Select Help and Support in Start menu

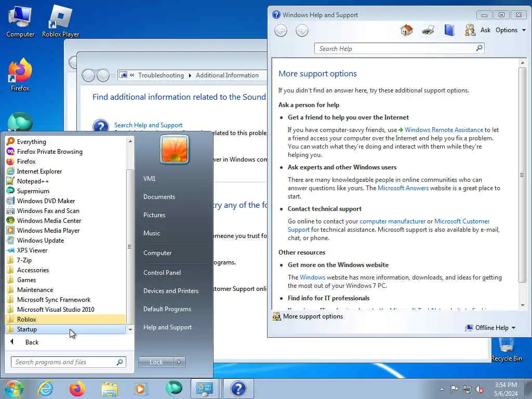pyautogui.click(x=167, y=327)
